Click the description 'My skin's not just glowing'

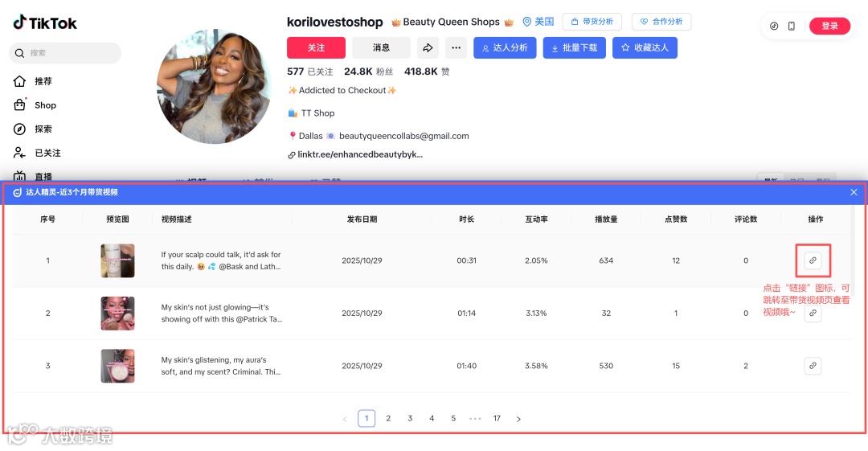click(222, 313)
